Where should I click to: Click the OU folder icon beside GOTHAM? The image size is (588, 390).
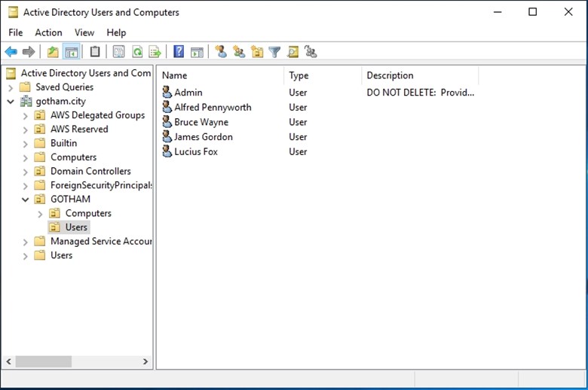tap(40, 199)
